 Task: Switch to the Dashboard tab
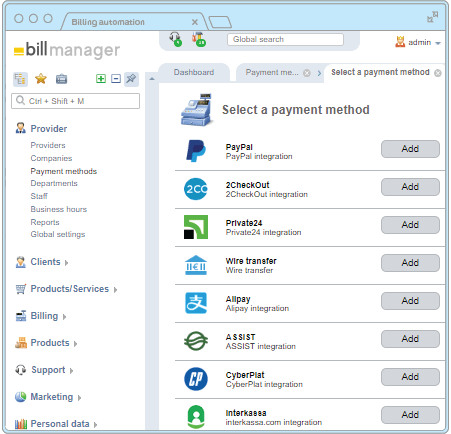[x=194, y=72]
